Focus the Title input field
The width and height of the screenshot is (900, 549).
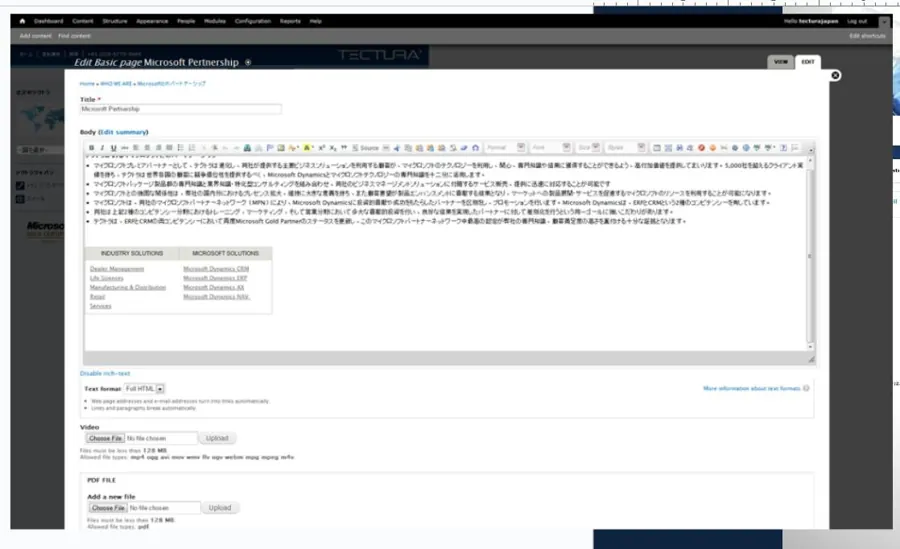(181, 109)
